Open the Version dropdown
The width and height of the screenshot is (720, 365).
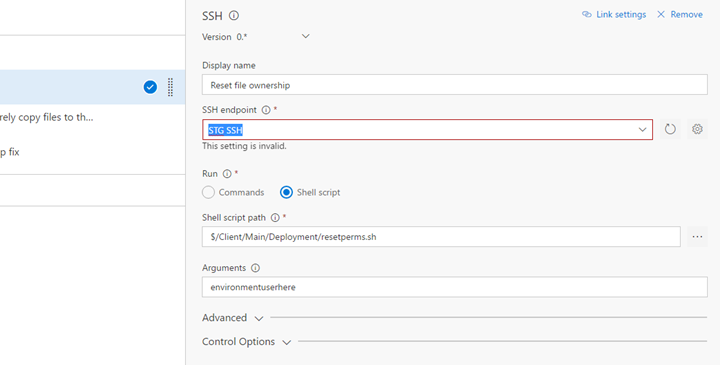point(274,37)
